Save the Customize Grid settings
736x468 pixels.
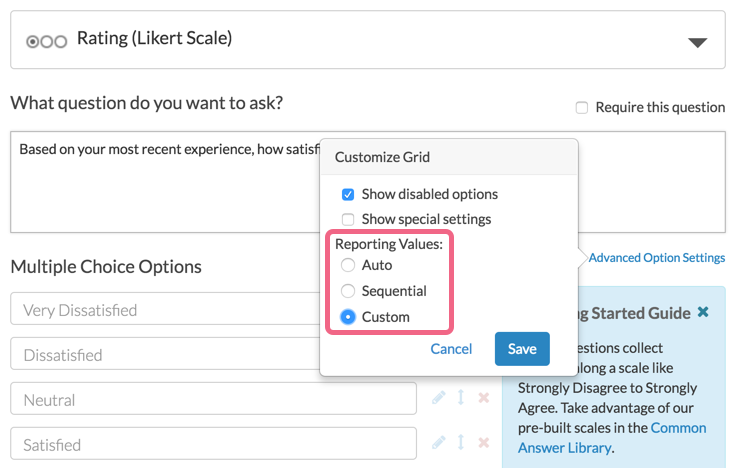[x=522, y=349]
